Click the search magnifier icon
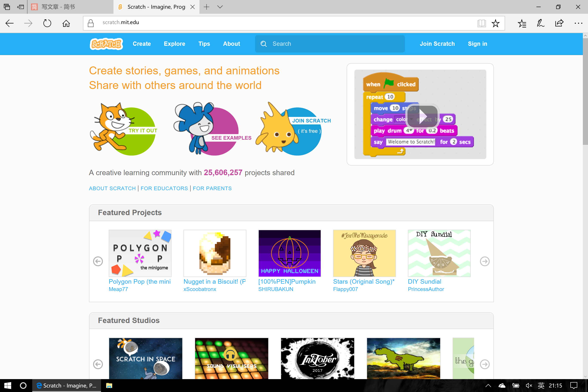The width and height of the screenshot is (588, 392). click(x=263, y=44)
